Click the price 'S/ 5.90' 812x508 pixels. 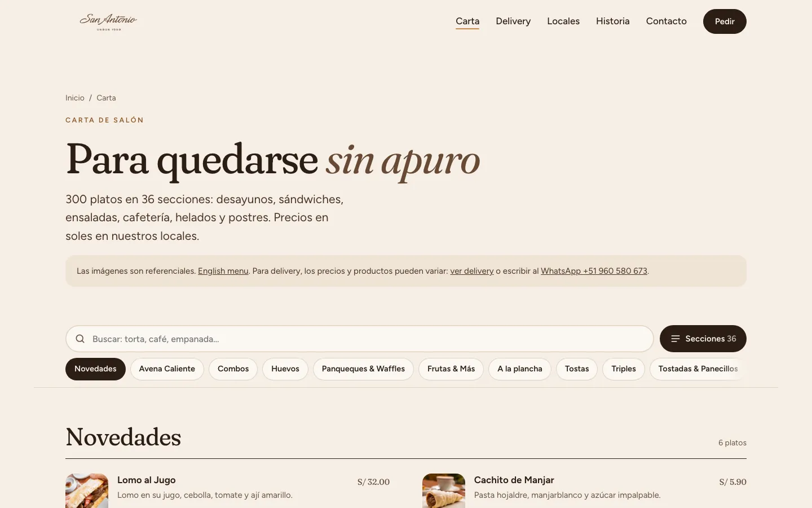tap(732, 482)
